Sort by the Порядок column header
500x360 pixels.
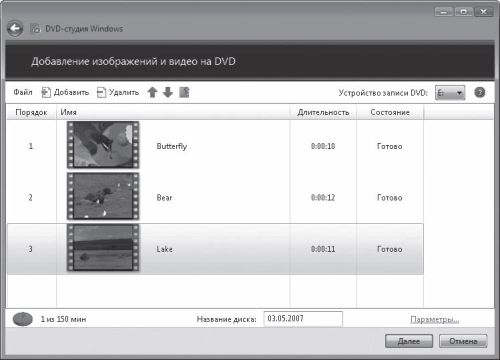31,112
